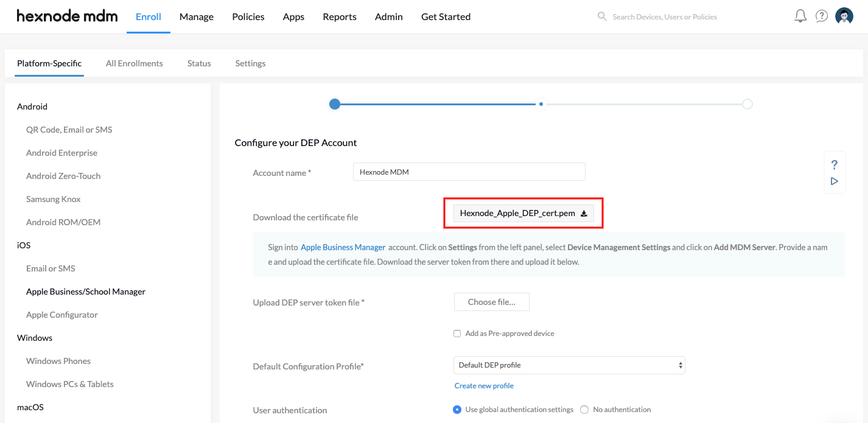
Task: Click the User authentication label
Action: (290, 410)
